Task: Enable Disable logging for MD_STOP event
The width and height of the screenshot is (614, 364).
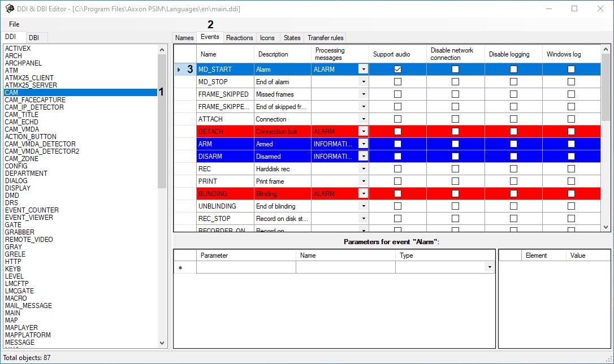Action: coord(513,82)
